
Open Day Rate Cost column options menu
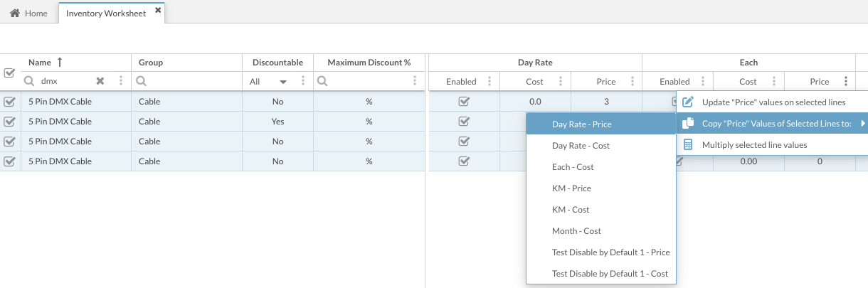561,81
